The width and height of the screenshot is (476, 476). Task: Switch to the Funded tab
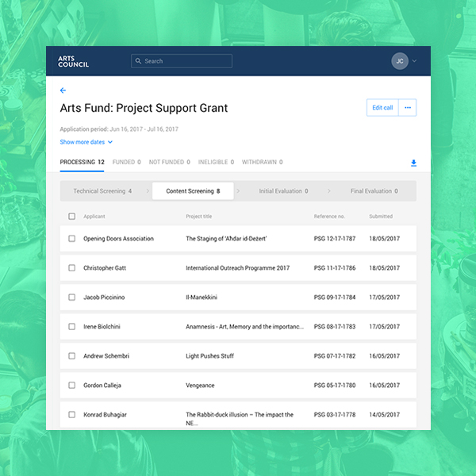(126, 162)
